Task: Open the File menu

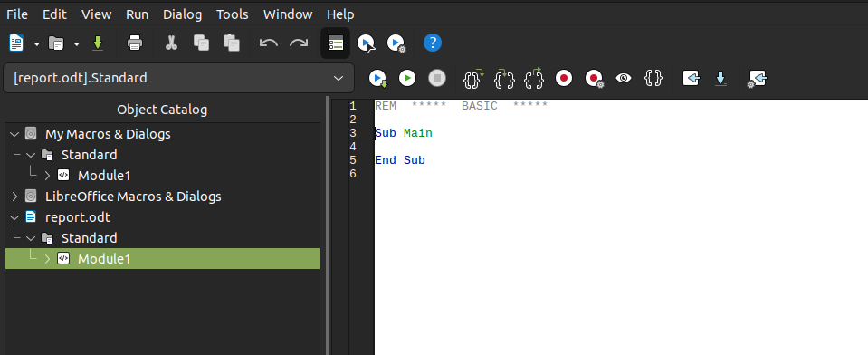Action: [x=17, y=14]
